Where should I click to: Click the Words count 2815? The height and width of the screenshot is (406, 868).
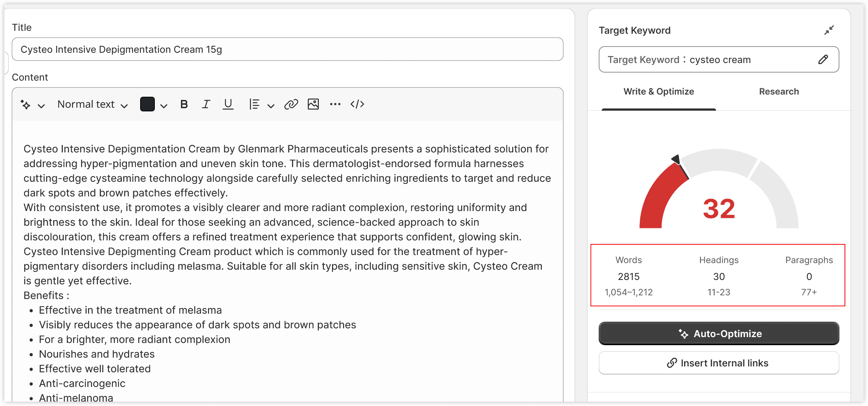click(629, 277)
